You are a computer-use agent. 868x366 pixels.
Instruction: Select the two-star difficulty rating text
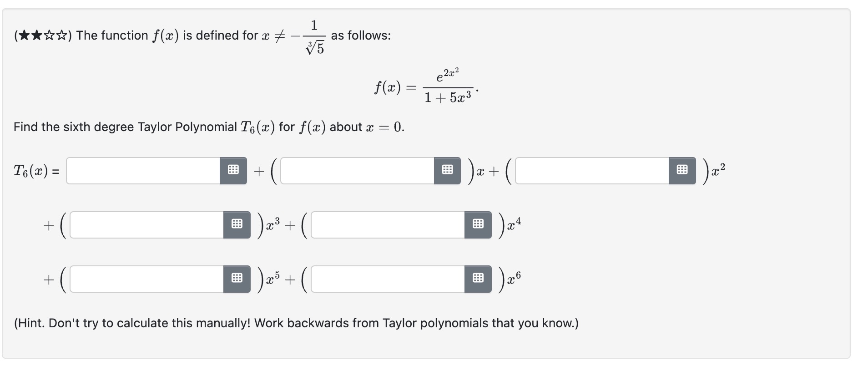pos(42,35)
